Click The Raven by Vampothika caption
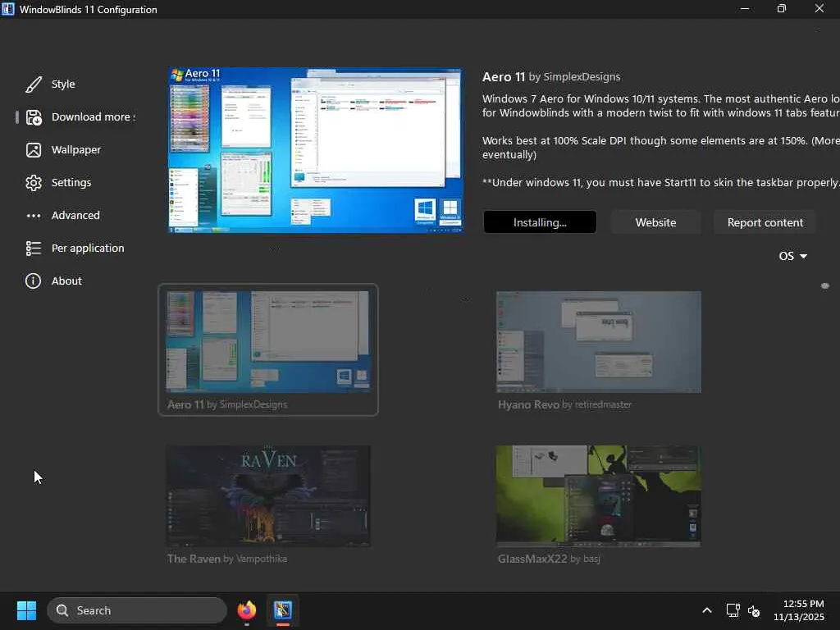The height and width of the screenshot is (630, 840). [227, 559]
